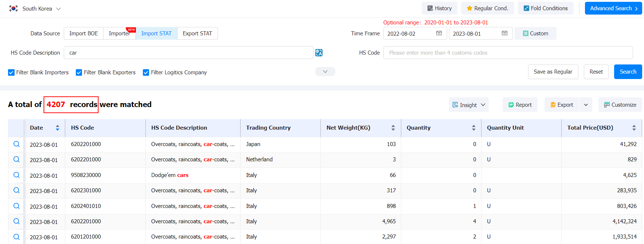Click the translate icon beside HS Code Description
Viewport: 644px width, 244px height.
pos(319,53)
